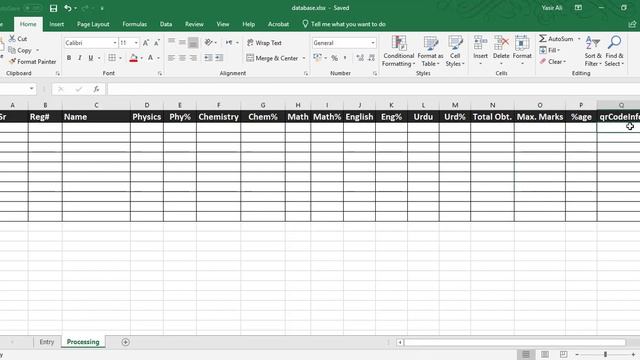This screenshot has height=360, width=640.
Task: Click the zoom slider handle
Action: coord(605,354)
